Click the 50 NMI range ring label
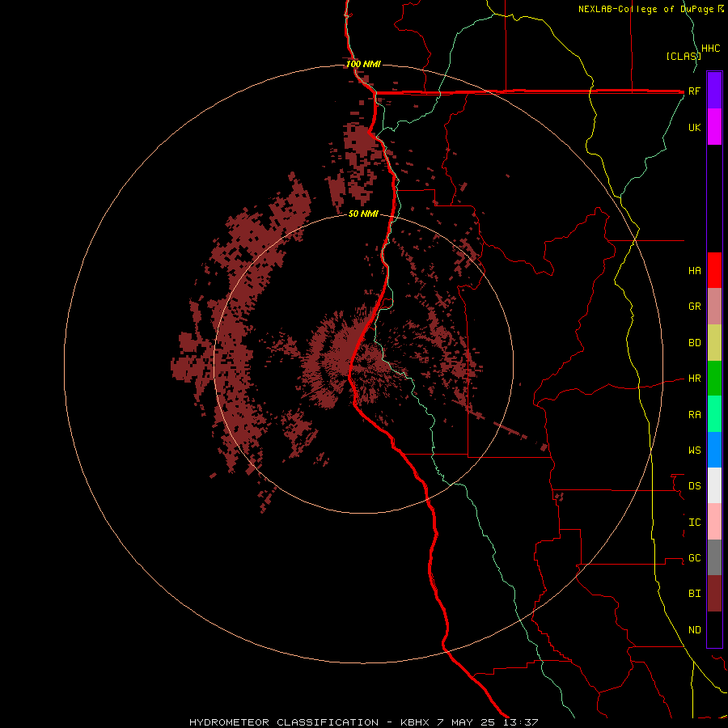This screenshot has height=728, width=728. (363, 214)
